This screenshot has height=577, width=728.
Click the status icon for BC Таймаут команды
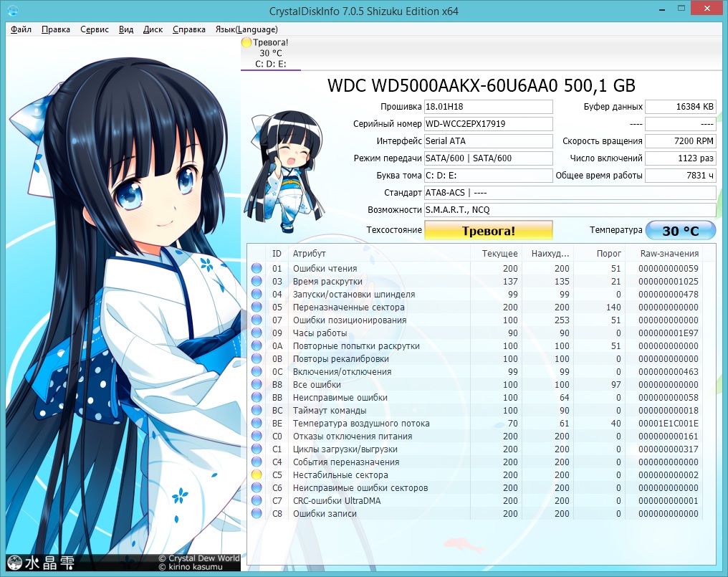tap(257, 410)
